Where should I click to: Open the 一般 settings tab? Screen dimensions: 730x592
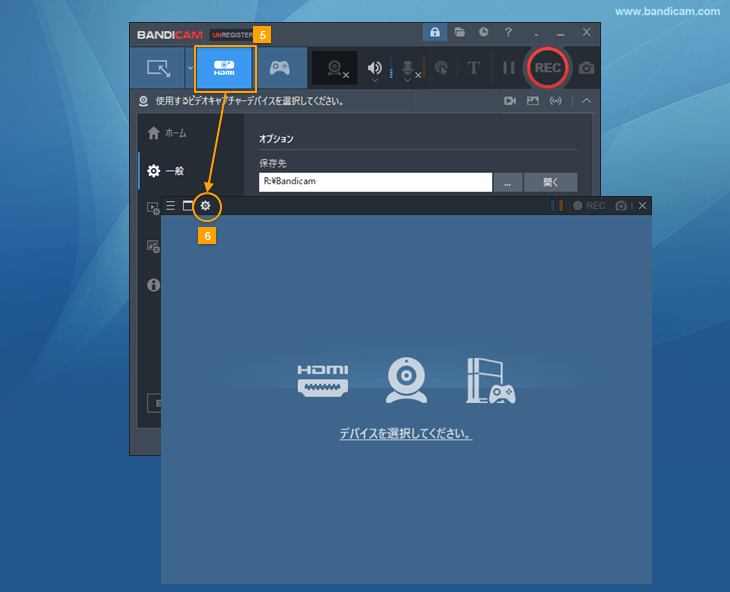166,171
